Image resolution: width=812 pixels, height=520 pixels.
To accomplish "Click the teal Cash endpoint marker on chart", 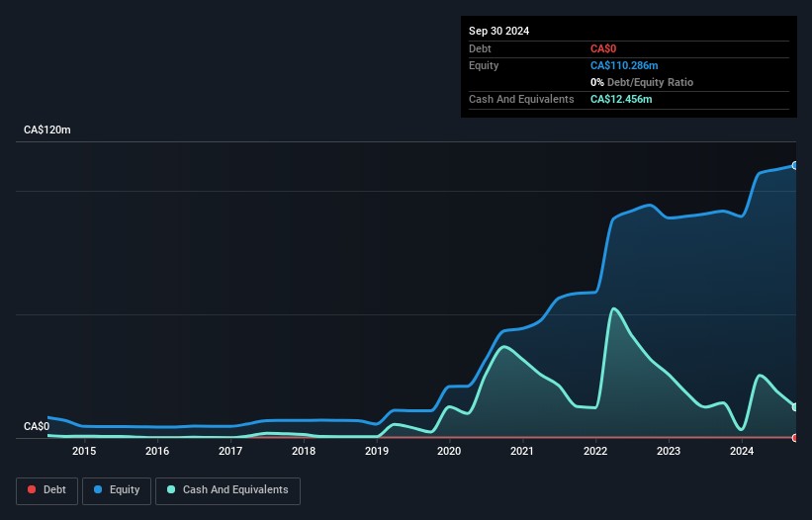I will [795, 407].
